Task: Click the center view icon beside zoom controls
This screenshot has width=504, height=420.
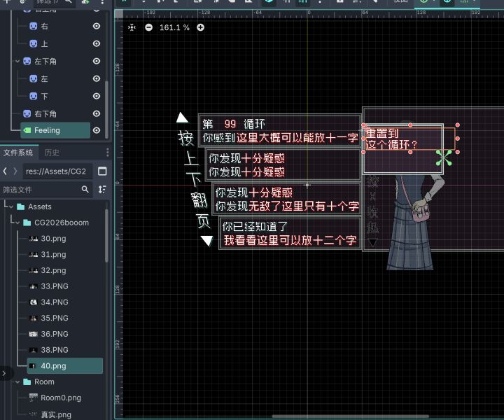Action: (x=132, y=27)
